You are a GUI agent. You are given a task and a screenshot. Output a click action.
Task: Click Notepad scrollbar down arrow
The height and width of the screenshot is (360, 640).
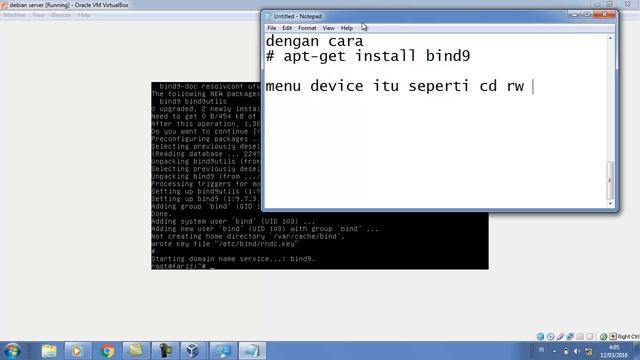click(610, 203)
